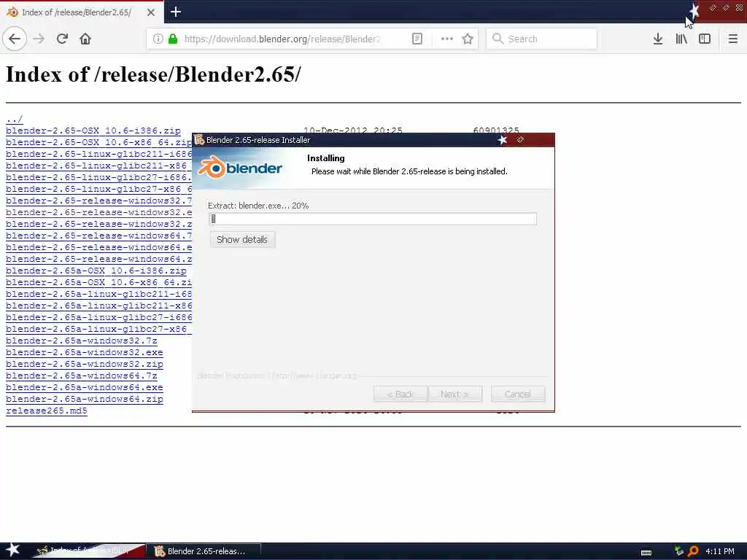Open page actions three-dot menu
Viewport: 747px width, 560px height.
coord(447,39)
